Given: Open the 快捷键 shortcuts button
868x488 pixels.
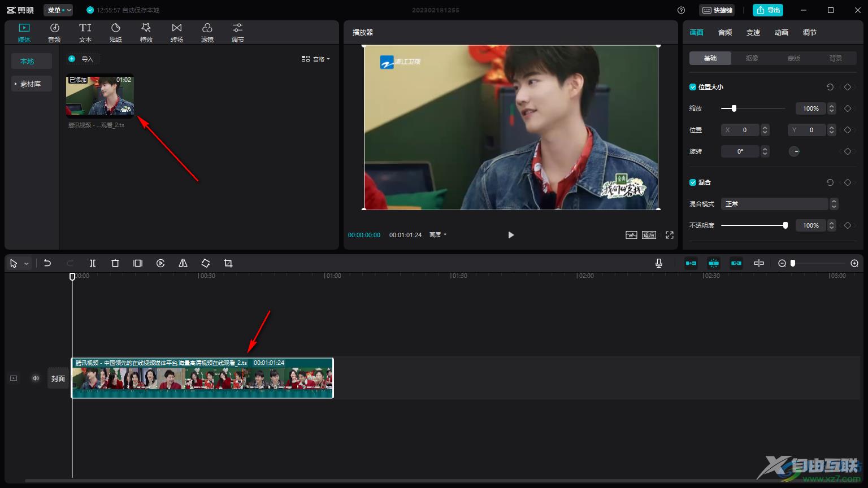Looking at the screenshot, I should click(717, 10).
